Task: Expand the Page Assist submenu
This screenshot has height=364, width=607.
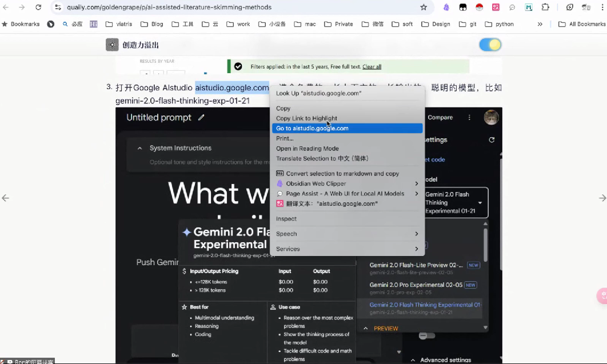Action: (x=417, y=193)
